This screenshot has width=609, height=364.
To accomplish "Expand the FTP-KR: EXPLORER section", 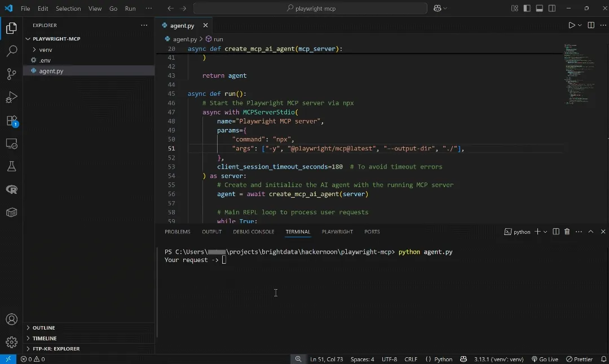I will click(56, 348).
